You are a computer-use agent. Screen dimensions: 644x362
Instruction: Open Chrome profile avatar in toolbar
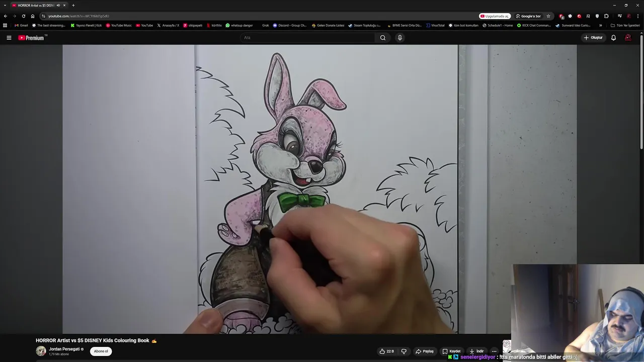point(629,16)
